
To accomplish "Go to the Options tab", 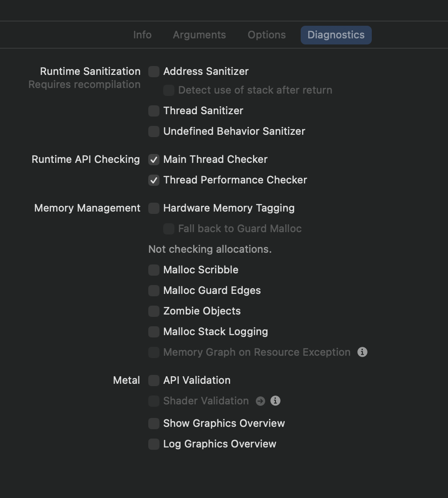I will point(267,35).
